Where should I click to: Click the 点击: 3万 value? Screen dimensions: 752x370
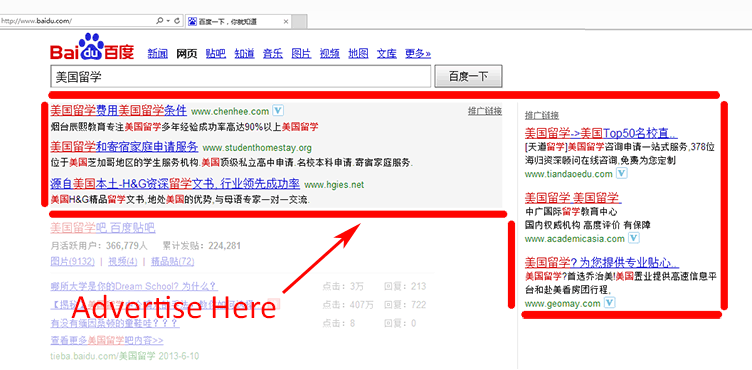[x=343, y=286]
